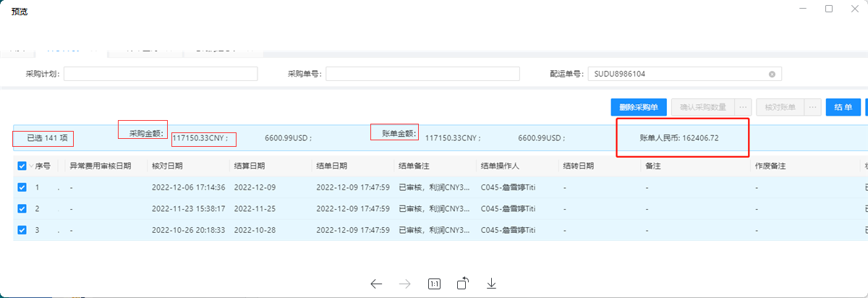Click the 结单日期 column header

332,166
